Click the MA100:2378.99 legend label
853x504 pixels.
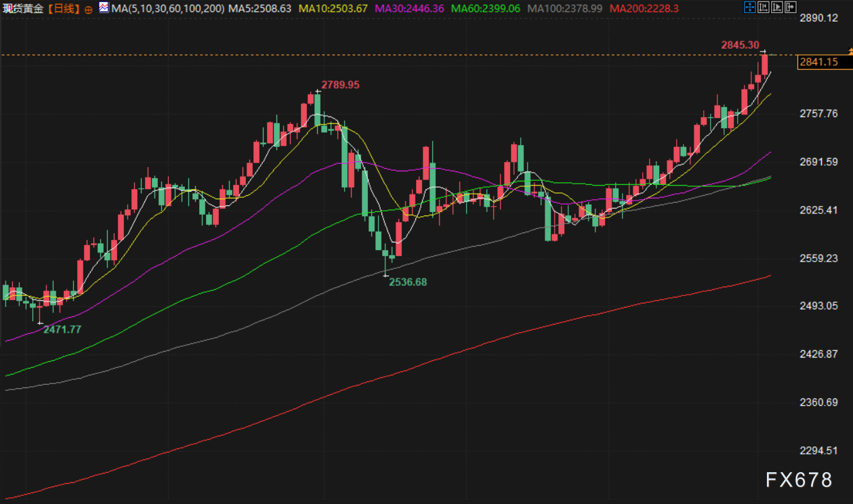565,9
